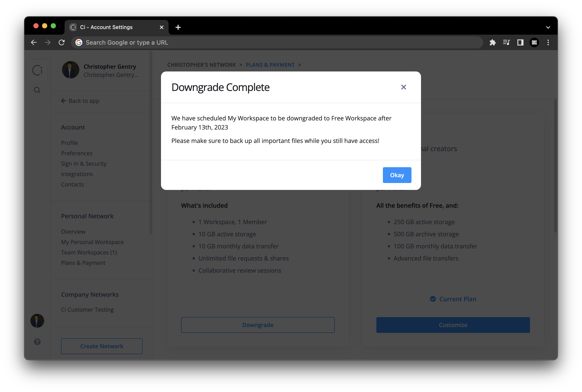Screen dimensions: 582x392
Task: Click '100 GB monthly data transfer' item
Action: tap(436, 246)
